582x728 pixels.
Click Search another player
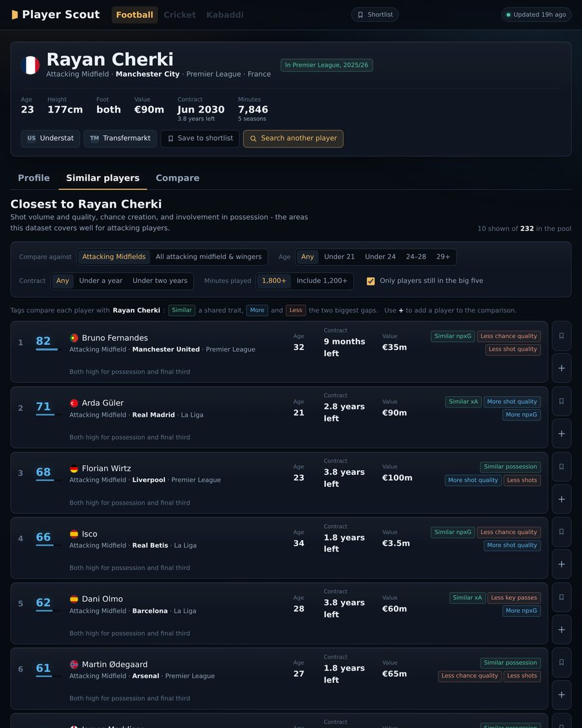click(x=294, y=138)
